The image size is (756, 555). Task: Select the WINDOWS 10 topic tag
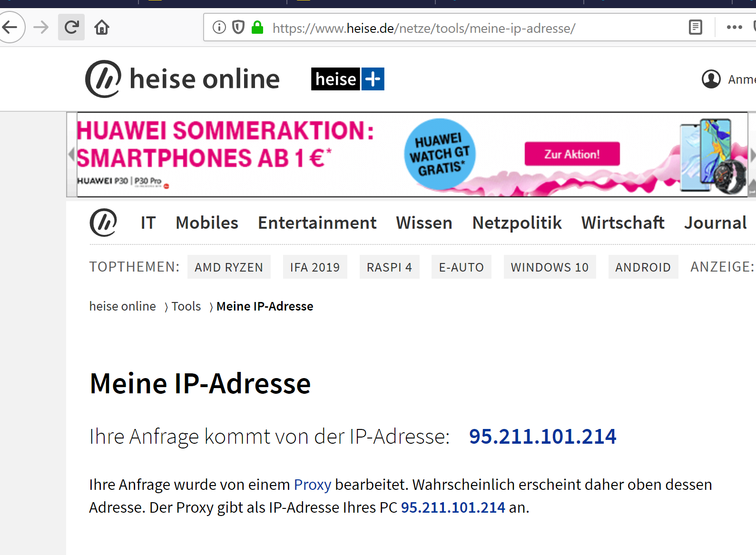pos(550,267)
